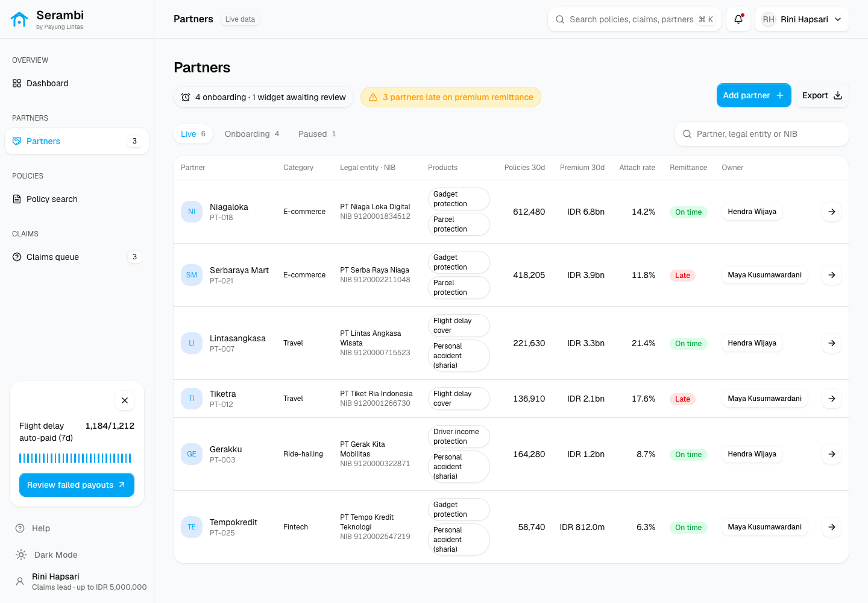868x603 pixels.
Task: Click the Owner column header
Action: point(732,168)
